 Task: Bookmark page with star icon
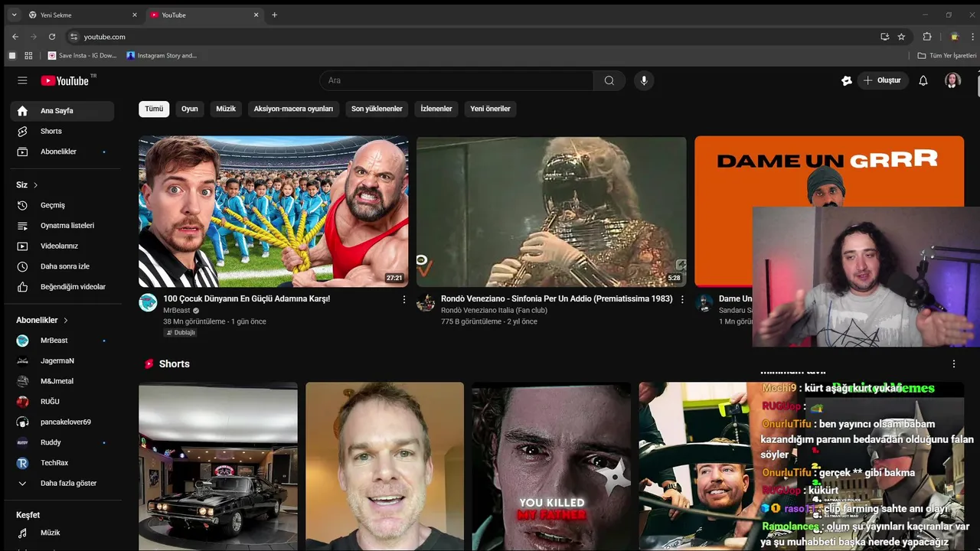point(901,37)
